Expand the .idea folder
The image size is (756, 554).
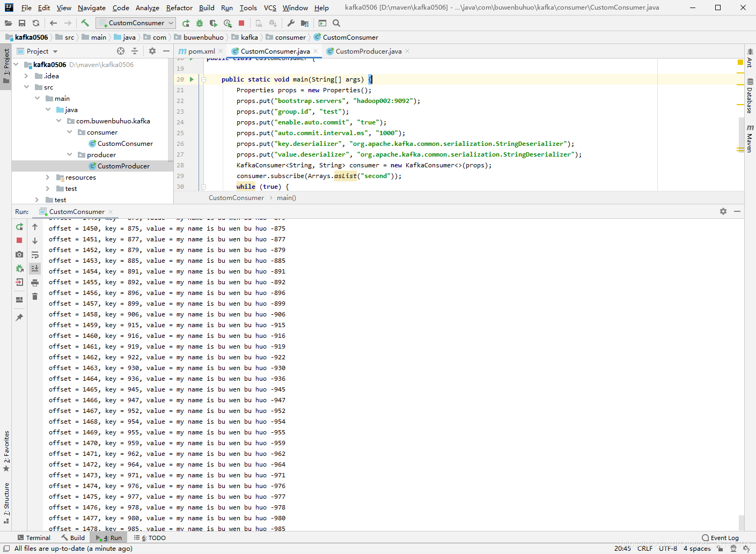(x=26, y=76)
